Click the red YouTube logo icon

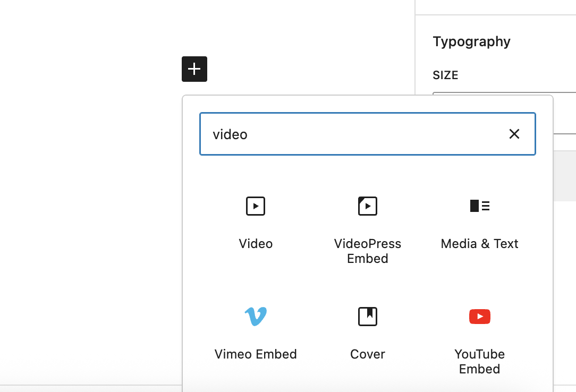coord(479,317)
